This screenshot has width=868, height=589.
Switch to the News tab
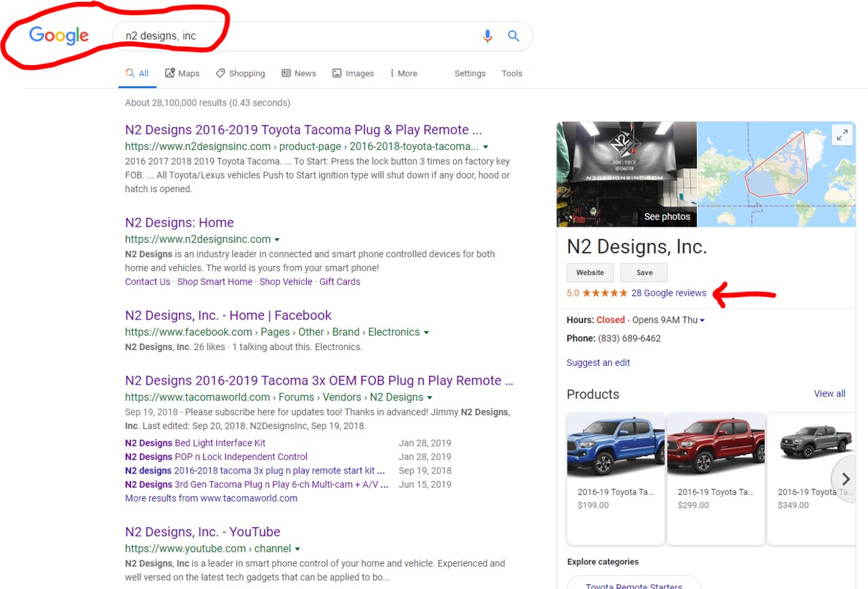click(299, 73)
